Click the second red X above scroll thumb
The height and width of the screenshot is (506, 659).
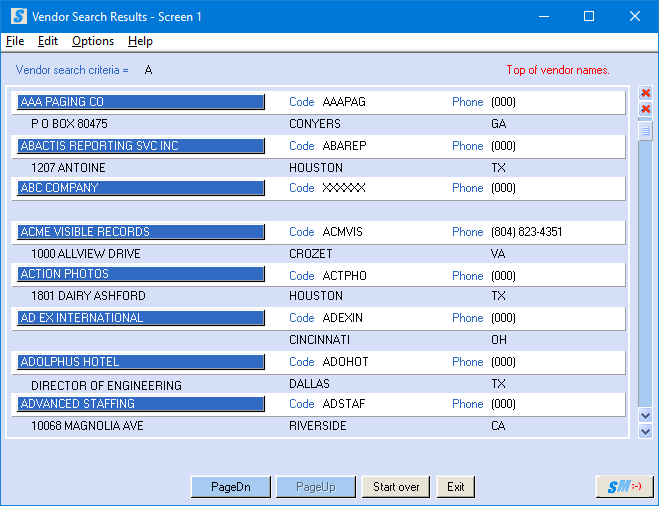tap(646, 109)
